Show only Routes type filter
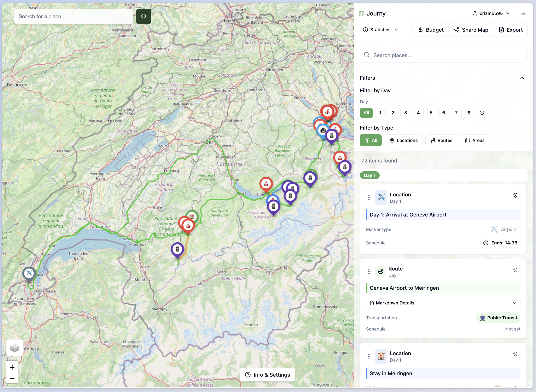Viewport: 536px width, 392px height. [441, 140]
